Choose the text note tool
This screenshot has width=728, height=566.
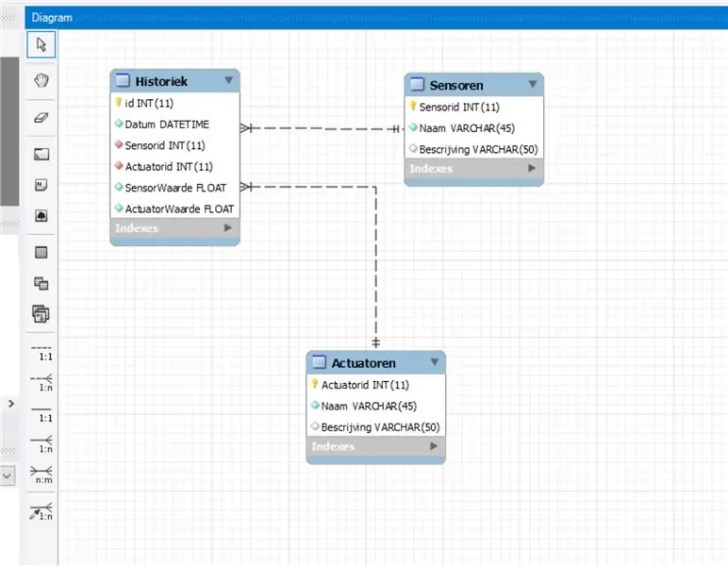coord(41,185)
